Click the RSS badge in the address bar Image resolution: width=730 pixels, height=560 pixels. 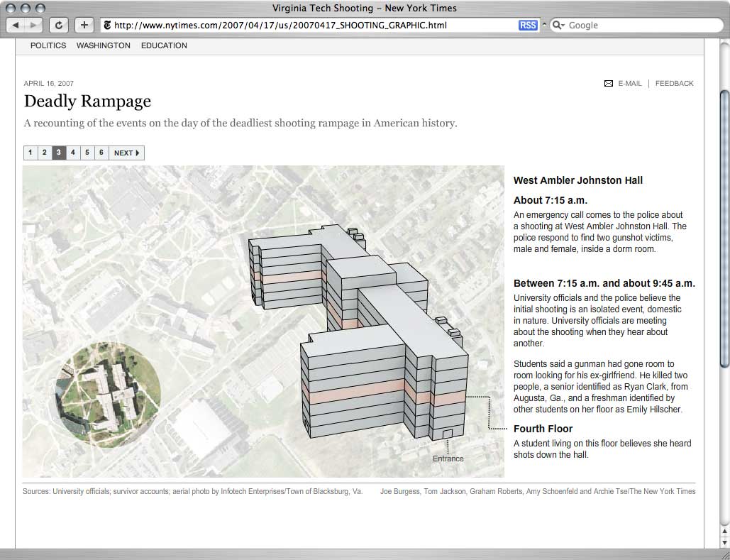[528, 25]
